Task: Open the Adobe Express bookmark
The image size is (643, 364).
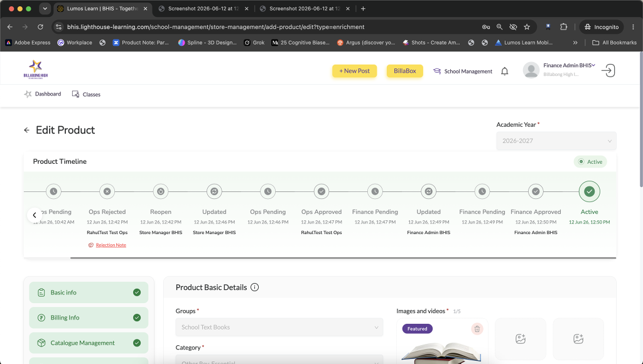Action: (x=28, y=43)
